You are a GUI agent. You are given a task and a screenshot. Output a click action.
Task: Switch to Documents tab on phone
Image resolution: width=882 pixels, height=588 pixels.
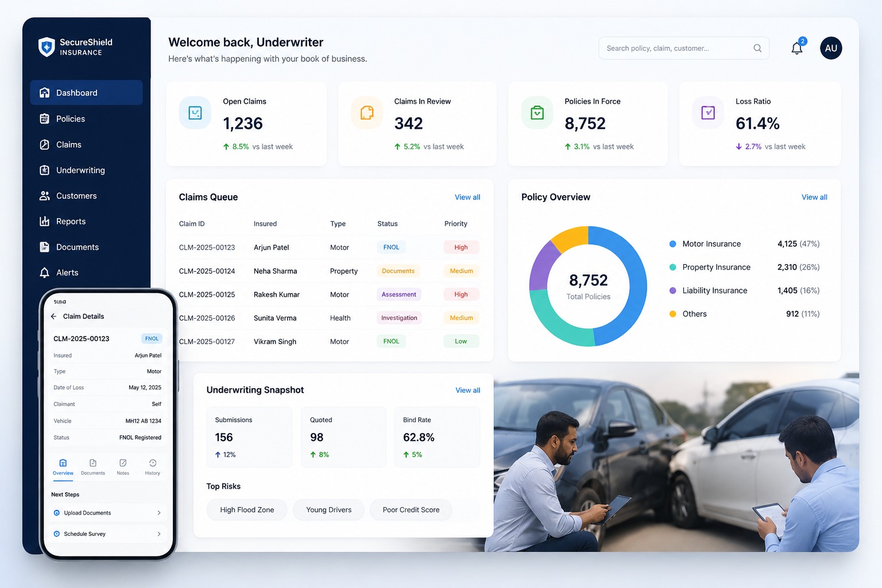93,467
